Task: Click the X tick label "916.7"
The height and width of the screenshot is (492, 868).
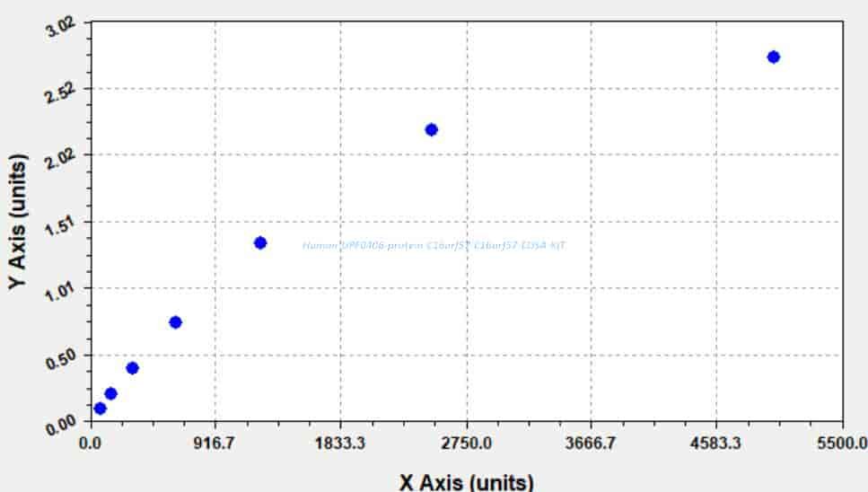Action: (x=215, y=443)
